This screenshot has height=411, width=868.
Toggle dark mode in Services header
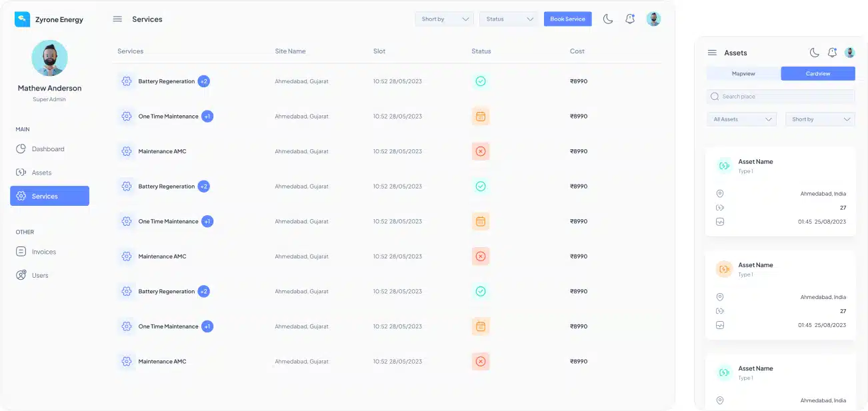[608, 19]
